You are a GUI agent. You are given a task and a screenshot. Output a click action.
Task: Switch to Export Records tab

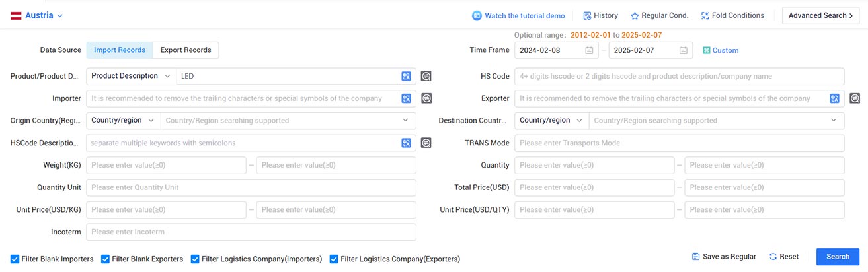186,50
